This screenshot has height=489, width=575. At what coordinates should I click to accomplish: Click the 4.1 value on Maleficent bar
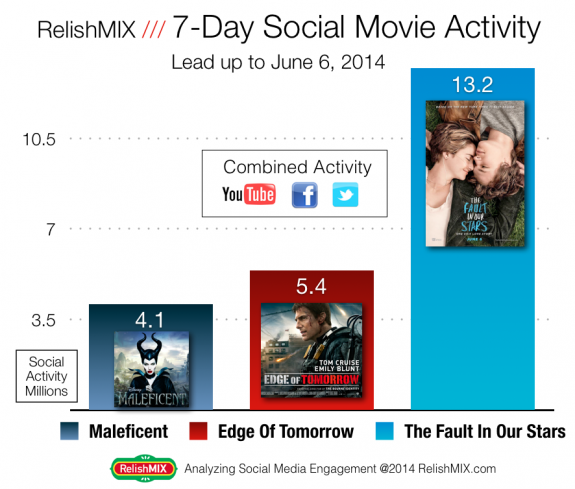click(x=150, y=320)
